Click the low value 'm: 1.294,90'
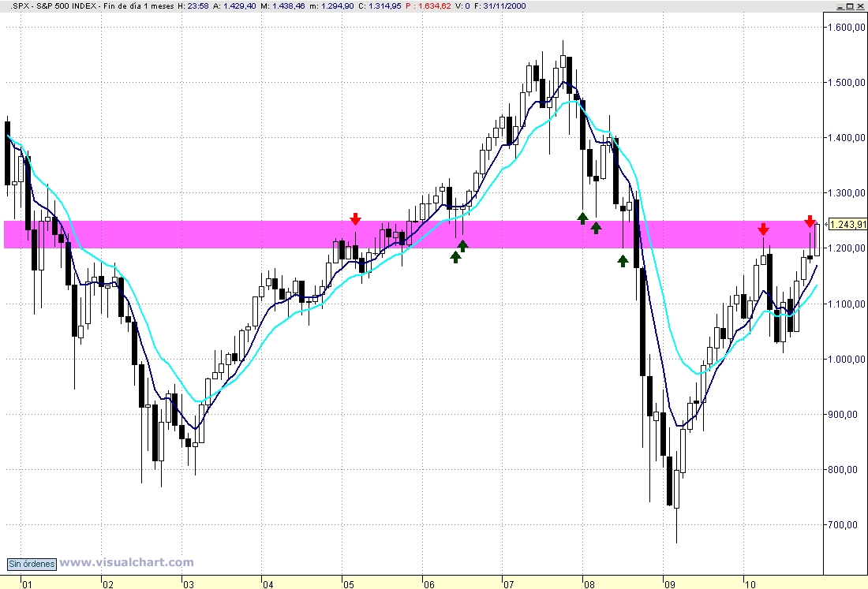Image resolution: width=868 pixels, height=589 pixels. [x=331, y=6]
